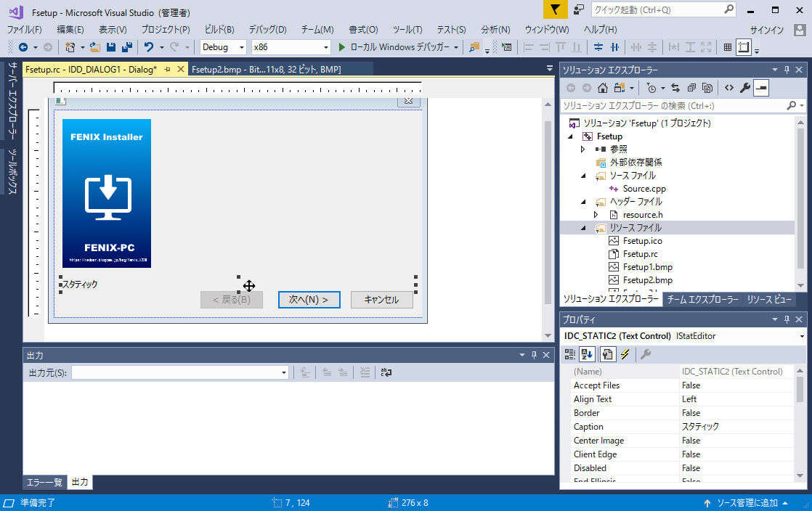This screenshot has height=511, width=812.
Task: Select the スタティック text control in dialog
Action: (80, 285)
